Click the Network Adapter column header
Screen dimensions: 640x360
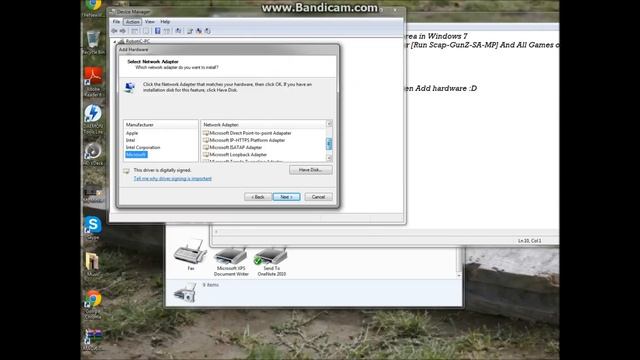pyautogui.click(x=263, y=124)
